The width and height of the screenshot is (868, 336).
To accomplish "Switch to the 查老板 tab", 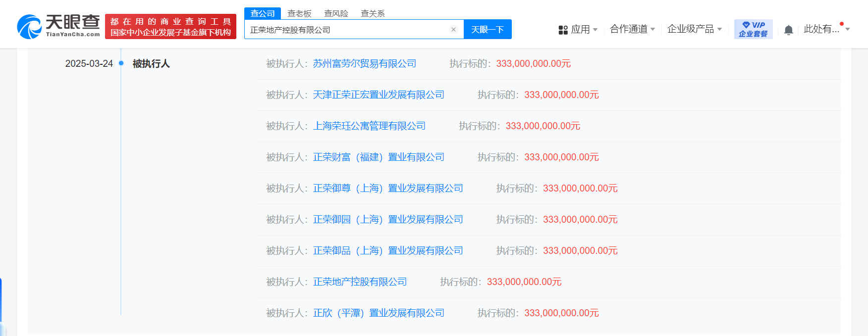I will [x=299, y=13].
